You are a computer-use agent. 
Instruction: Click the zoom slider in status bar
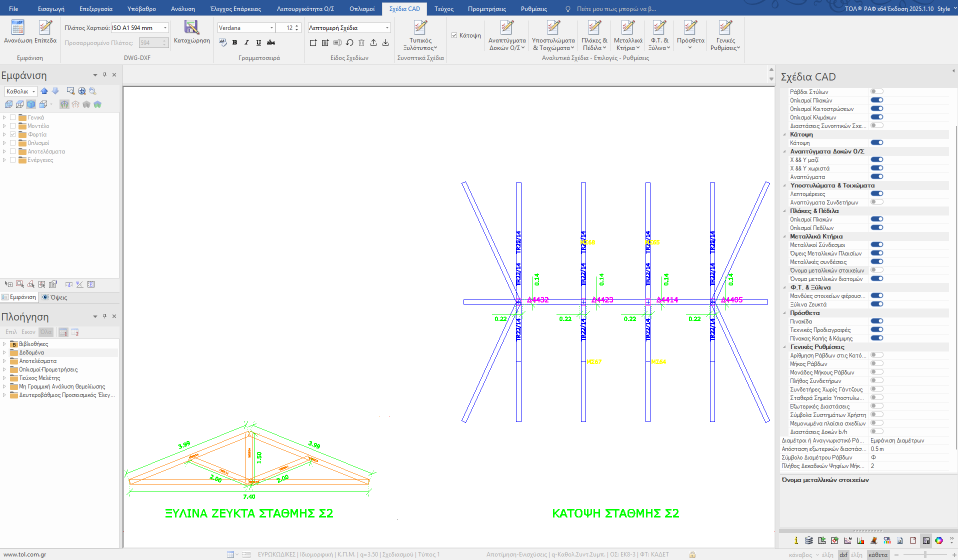(x=925, y=554)
